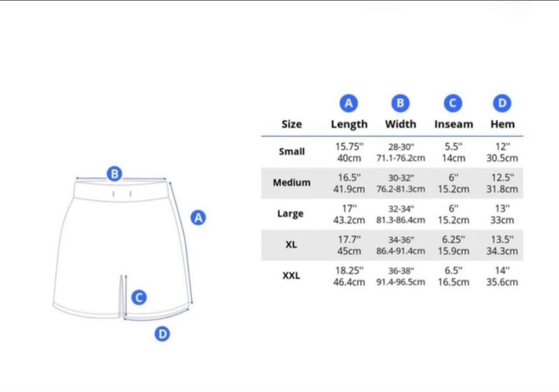Select the XL size row label
Image resolution: width=559 pixels, height=392 pixels.
click(x=291, y=245)
